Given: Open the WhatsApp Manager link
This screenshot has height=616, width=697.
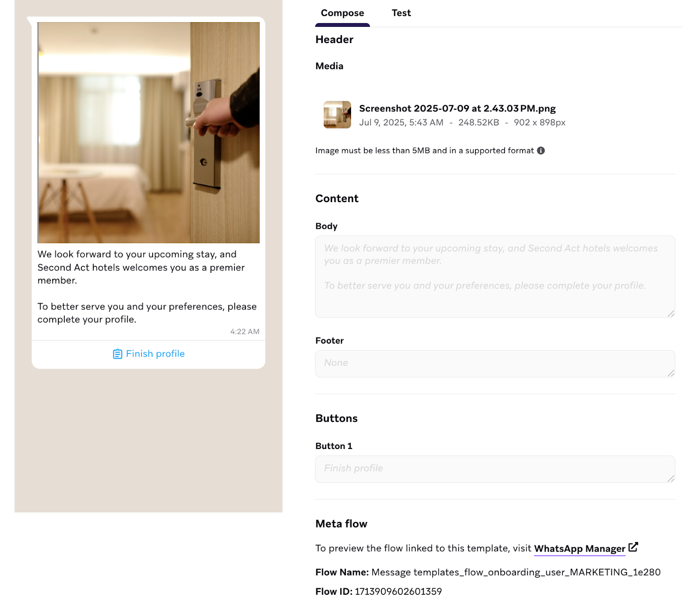Looking at the screenshot, I should (579, 548).
